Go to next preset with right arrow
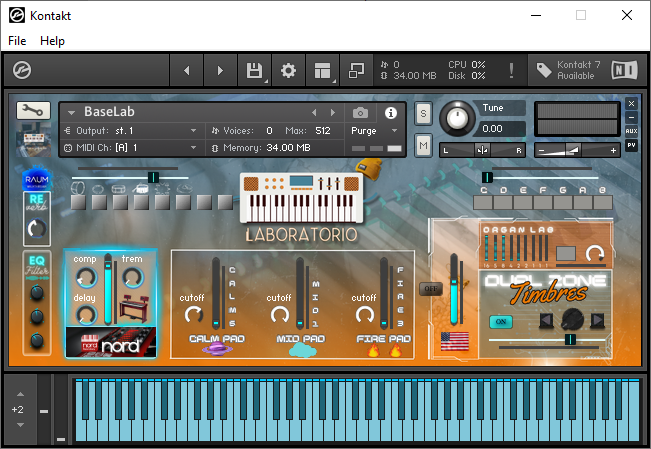Image resolution: width=651 pixels, height=449 pixels. [x=220, y=71]
